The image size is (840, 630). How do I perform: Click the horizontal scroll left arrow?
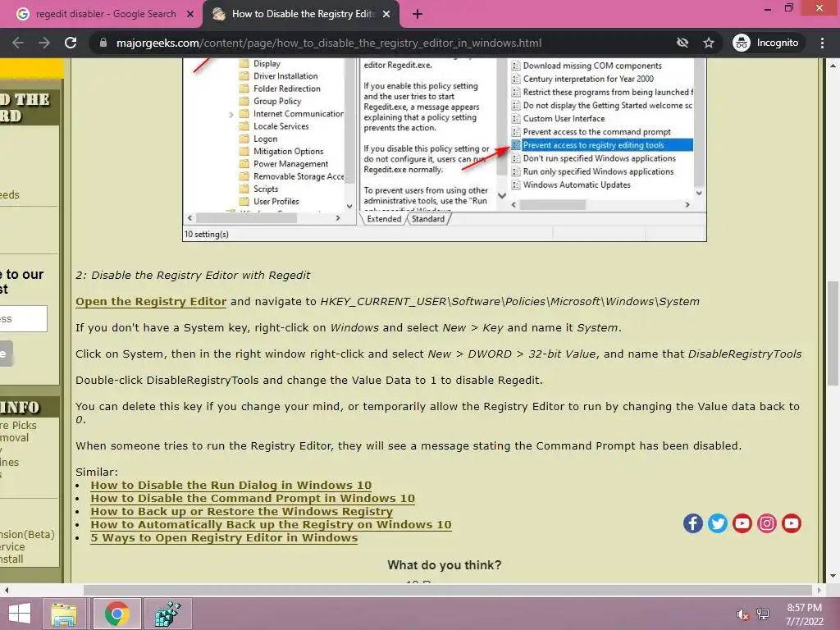pos(7,590)
